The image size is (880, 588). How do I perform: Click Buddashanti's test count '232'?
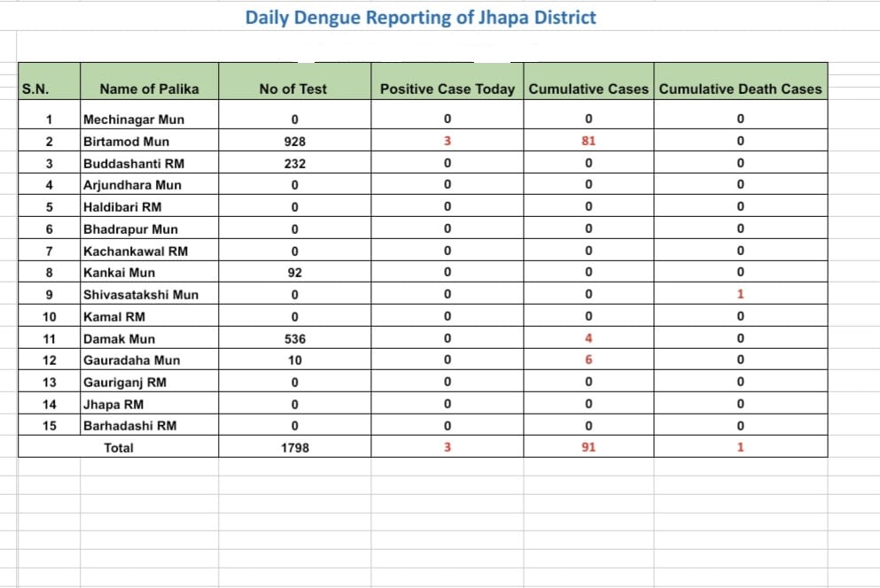pyautogui.click(x=294, y=163)
